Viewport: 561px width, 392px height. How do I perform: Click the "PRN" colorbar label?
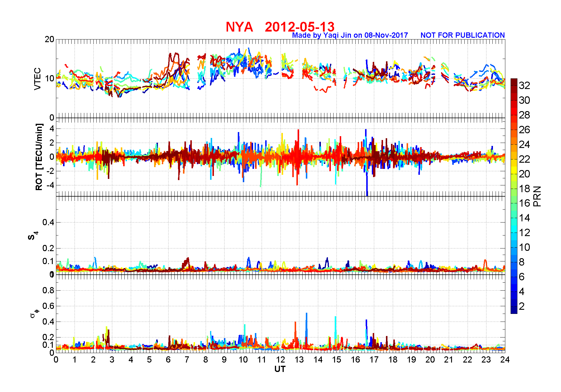[537, 196]
